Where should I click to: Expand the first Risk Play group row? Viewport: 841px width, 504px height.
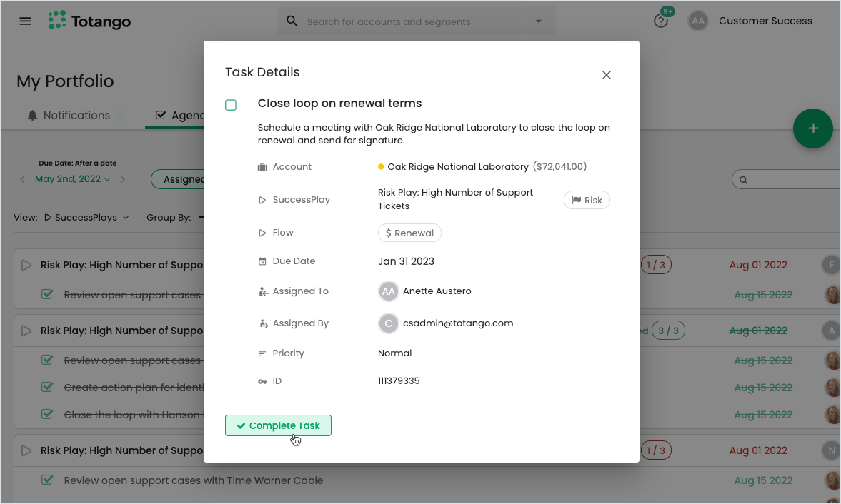26,265
